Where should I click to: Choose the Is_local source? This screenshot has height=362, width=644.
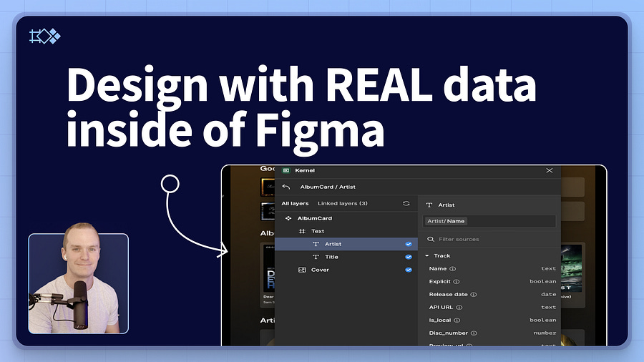pyautogui.click(x=492, y=320)
